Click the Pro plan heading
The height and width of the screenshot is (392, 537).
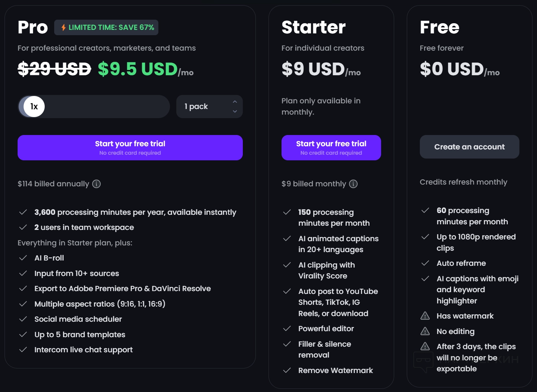(33, 27)
